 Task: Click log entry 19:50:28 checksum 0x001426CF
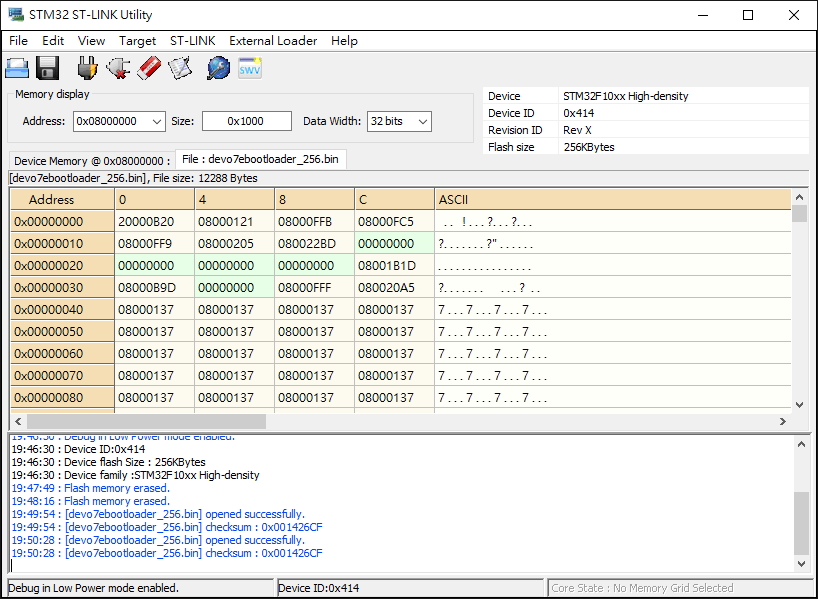point(167,553)
